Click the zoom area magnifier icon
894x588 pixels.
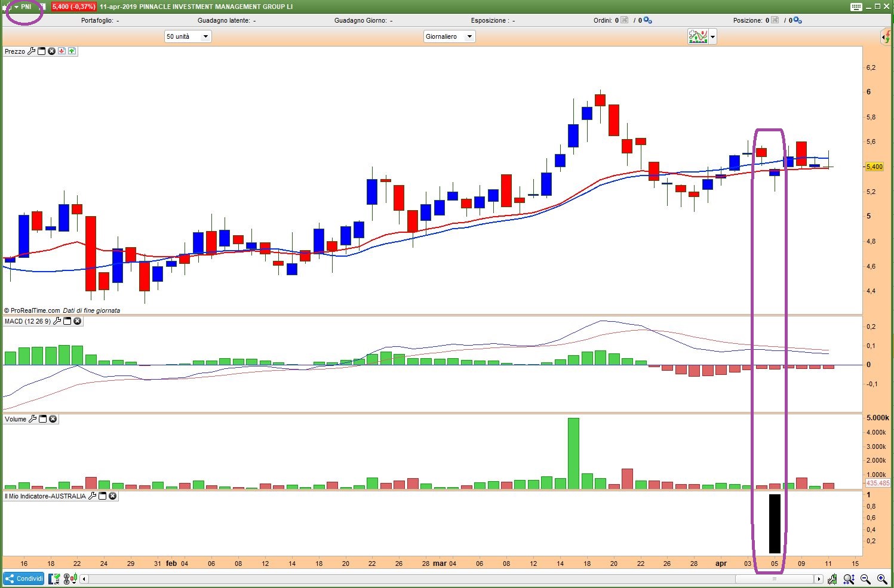(849, 578)
